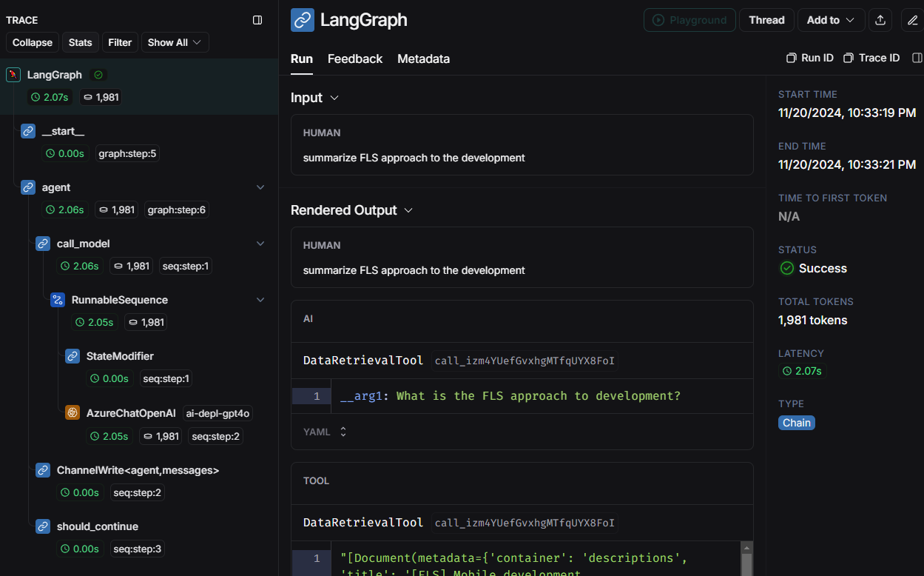Switch to the Feedback tab

coord(355,58)
